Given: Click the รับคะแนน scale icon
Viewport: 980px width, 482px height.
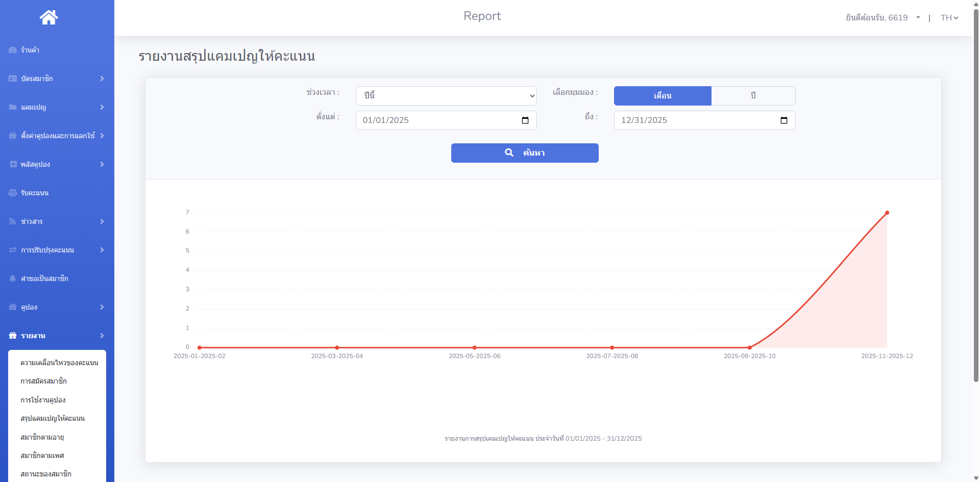Looking at the screenshot, I should [13, 193].
